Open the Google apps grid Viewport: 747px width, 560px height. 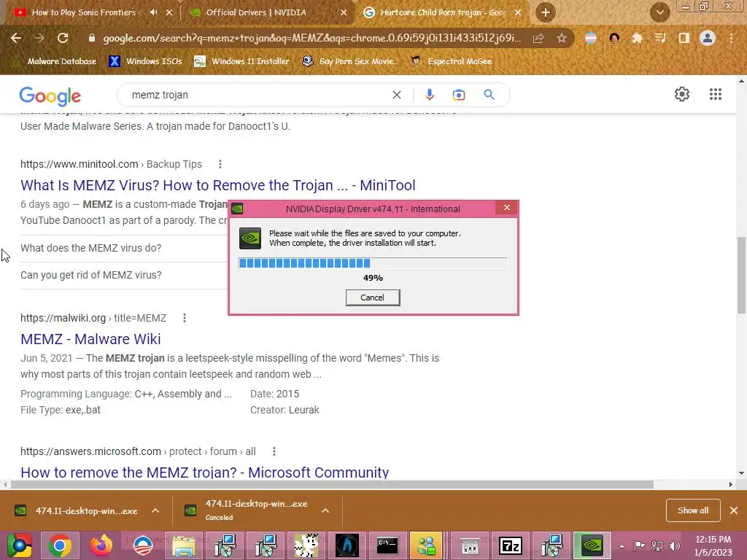pos(715,94)
